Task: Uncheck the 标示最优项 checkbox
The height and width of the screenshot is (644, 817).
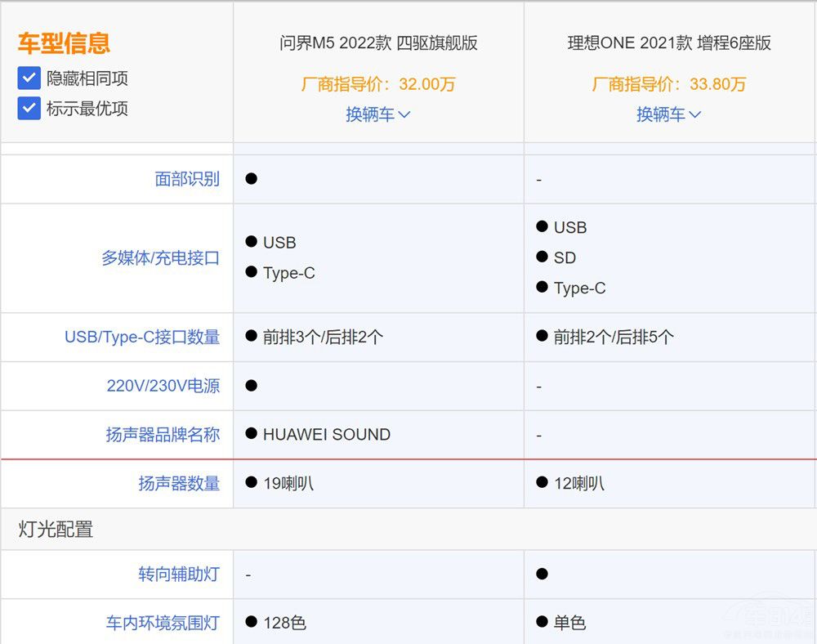Action: tap(29, 108)
